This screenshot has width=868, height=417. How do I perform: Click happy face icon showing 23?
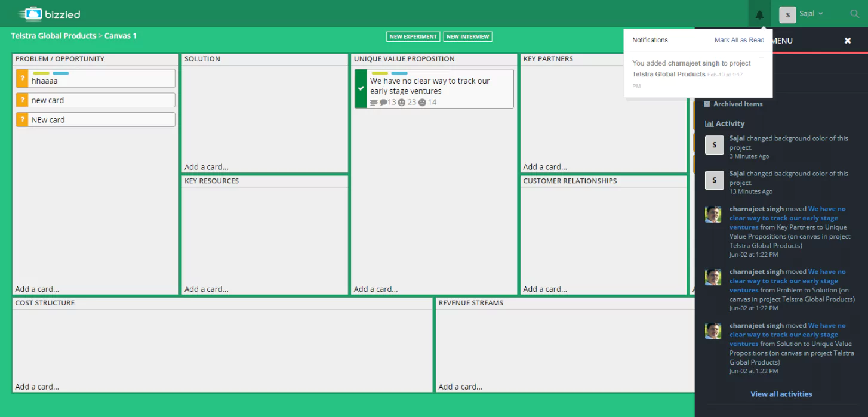(x=402, y=103)
